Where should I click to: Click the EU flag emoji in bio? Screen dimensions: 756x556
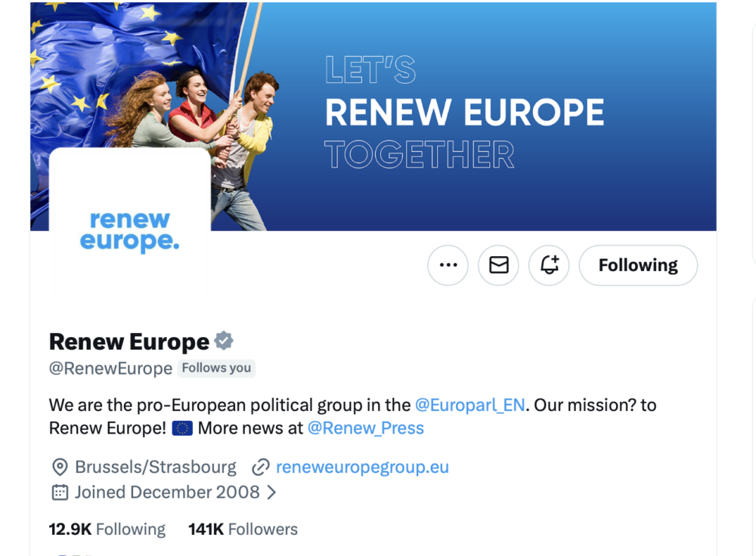pos(182,428)
